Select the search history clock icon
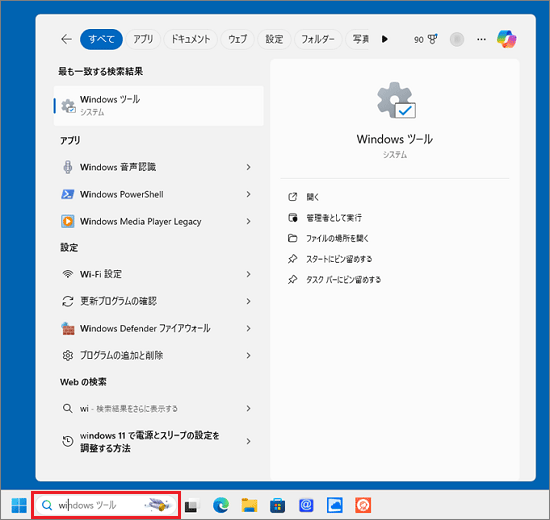 point(68,441)
